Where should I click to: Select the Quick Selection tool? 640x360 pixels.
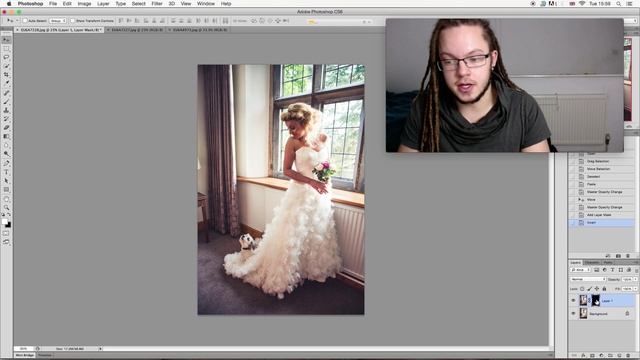(6, 66)
